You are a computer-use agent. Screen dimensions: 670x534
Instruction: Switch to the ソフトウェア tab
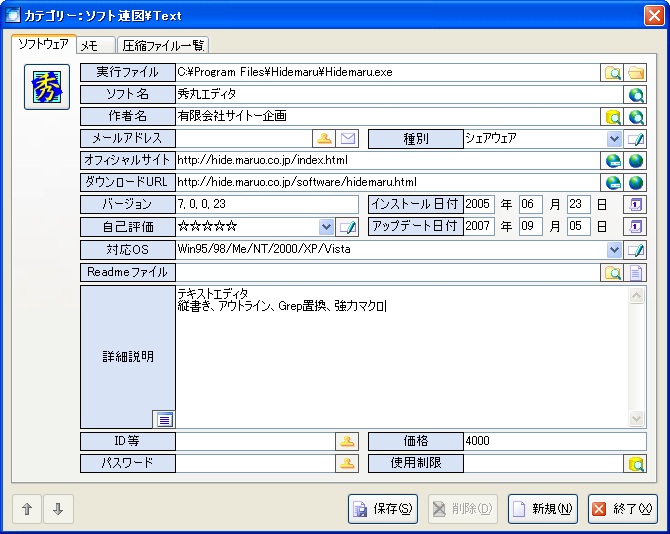click(x=44, y=44)
